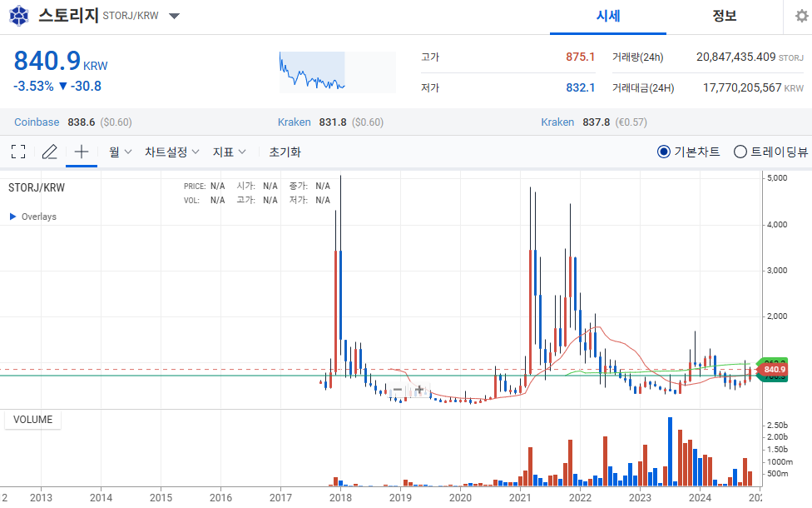812x508 pixels.
Task: Click the 2021 label on time axis
Action: coord(520,498)
